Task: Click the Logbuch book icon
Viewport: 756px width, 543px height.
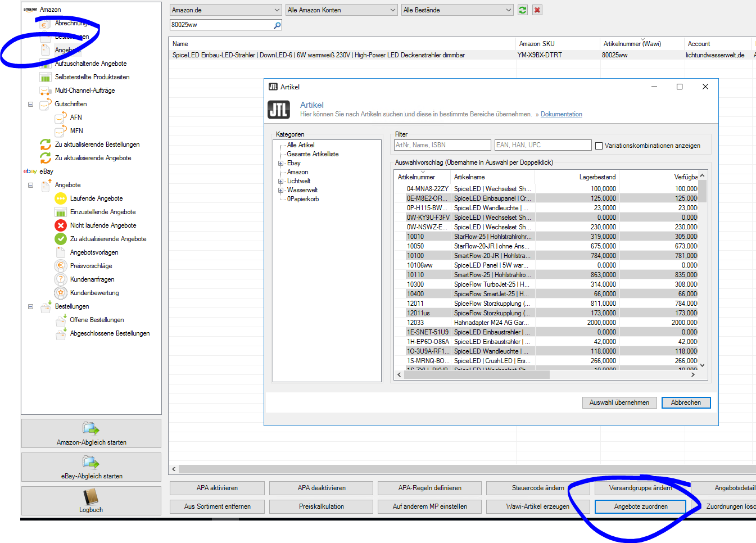Action: (x=91, y=496)
